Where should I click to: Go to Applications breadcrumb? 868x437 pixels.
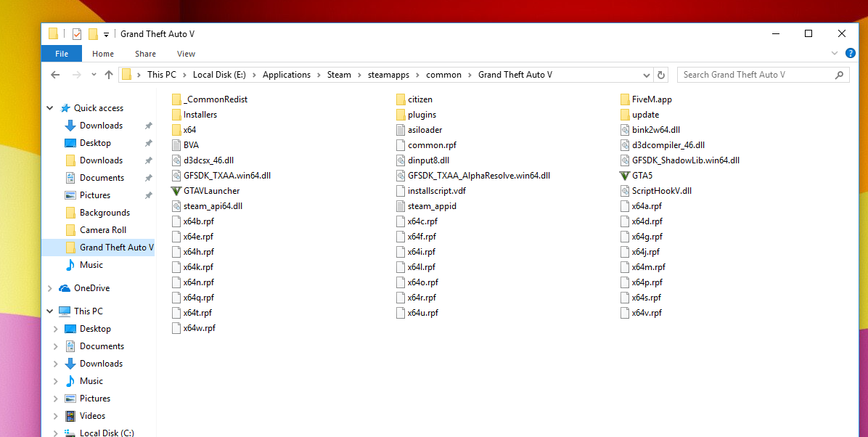pos(287,75)
